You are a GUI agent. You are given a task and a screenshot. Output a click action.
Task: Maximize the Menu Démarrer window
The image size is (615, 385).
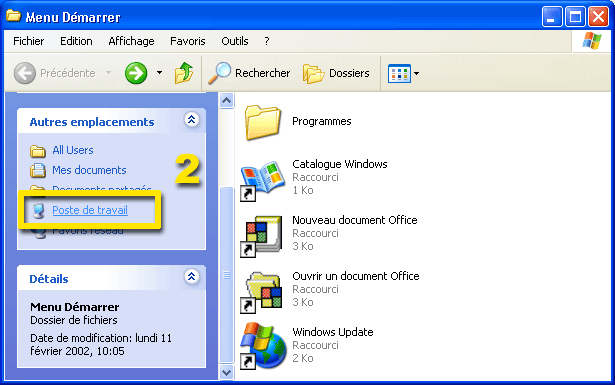point(575,17)
